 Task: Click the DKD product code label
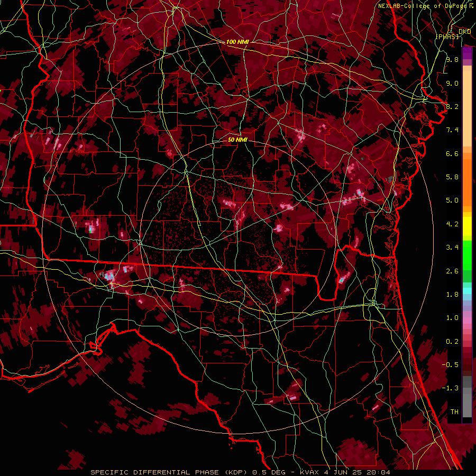pos(464,32)
